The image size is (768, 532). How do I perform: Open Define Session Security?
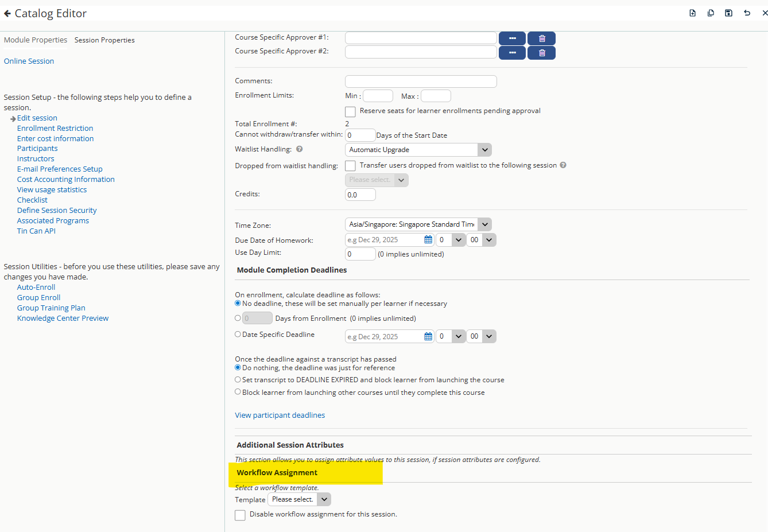pos(57,210)
